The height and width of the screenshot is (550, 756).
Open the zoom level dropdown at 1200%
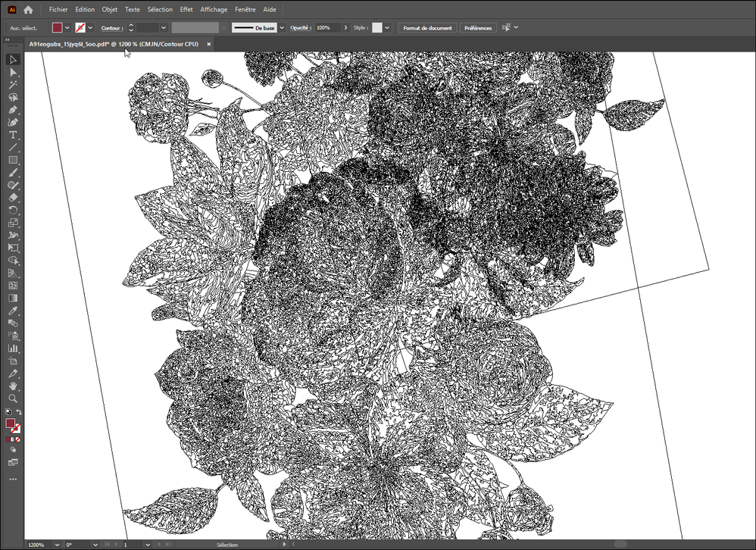click(x=57, y=545)
